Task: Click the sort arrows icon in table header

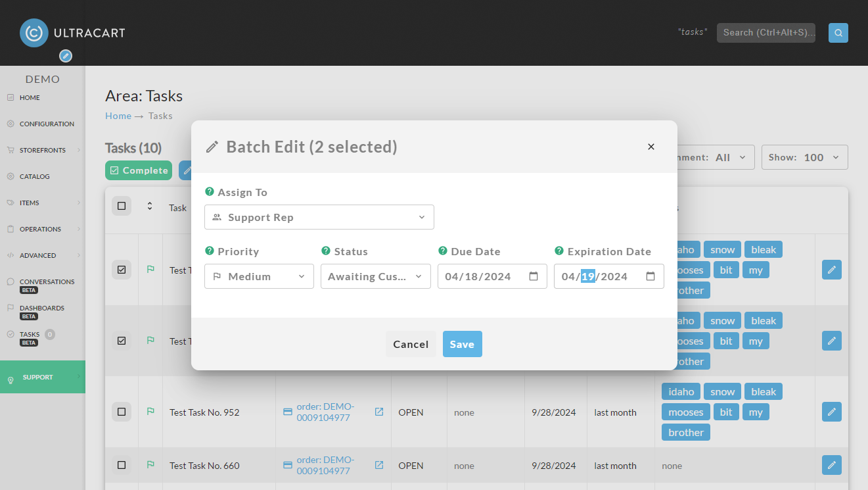Action: [150, 207]
